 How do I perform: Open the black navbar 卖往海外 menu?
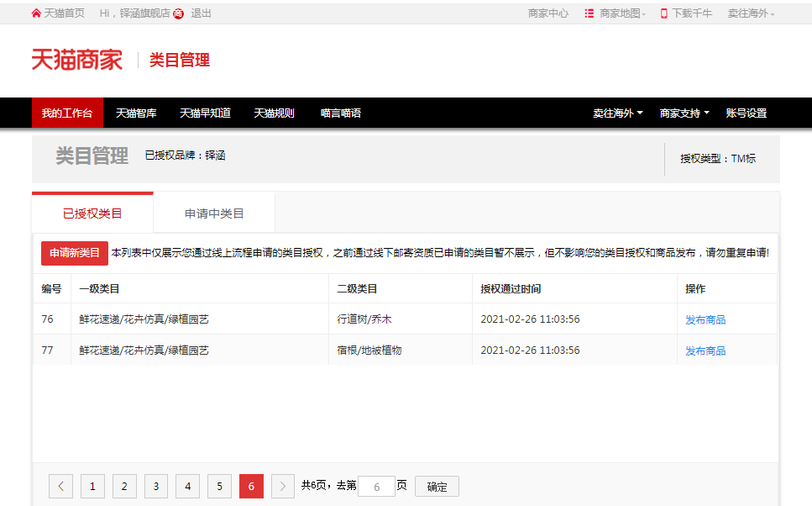coord(618,113)
